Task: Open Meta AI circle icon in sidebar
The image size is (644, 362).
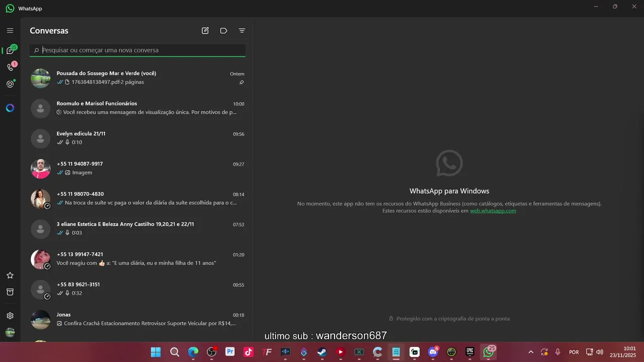Action: pos(10,108)
